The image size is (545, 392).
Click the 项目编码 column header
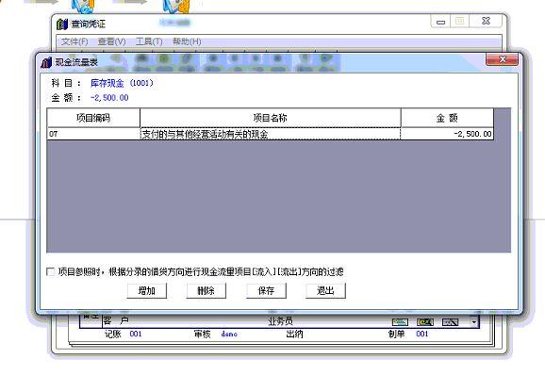pos(93,118)
